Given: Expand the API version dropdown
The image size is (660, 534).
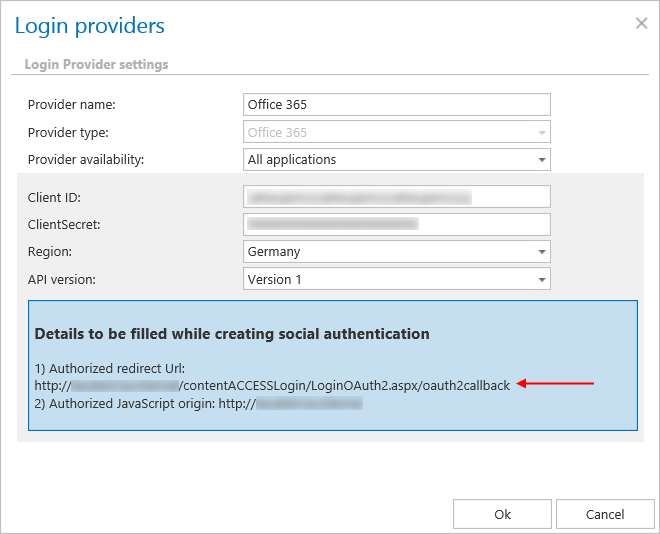Looking at the screenshot, I should [x=397, y=279].
